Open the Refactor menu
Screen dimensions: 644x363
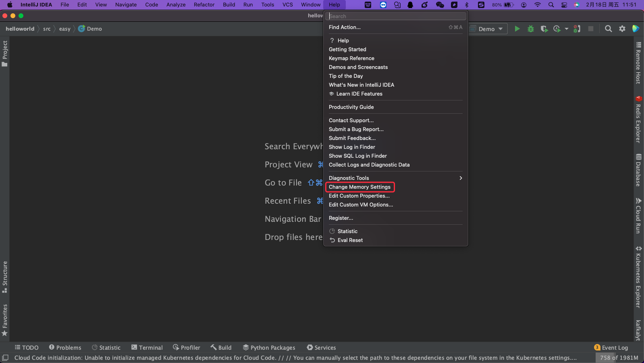pos(204,5)
